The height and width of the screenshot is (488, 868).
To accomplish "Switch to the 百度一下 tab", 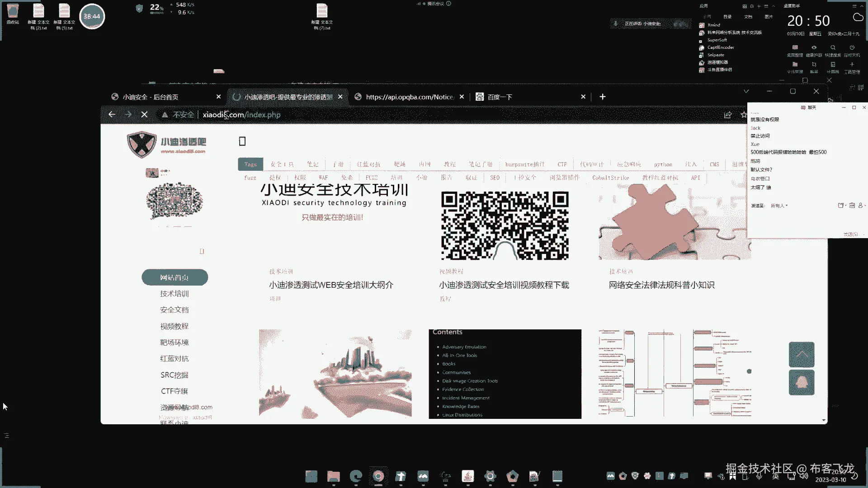I will pos(500,97).
